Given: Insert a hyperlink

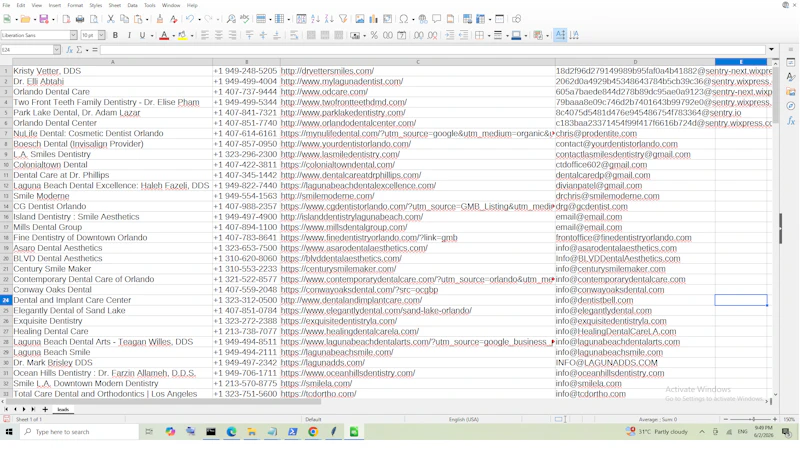Looking at the screenshot, I should [423, 19].
